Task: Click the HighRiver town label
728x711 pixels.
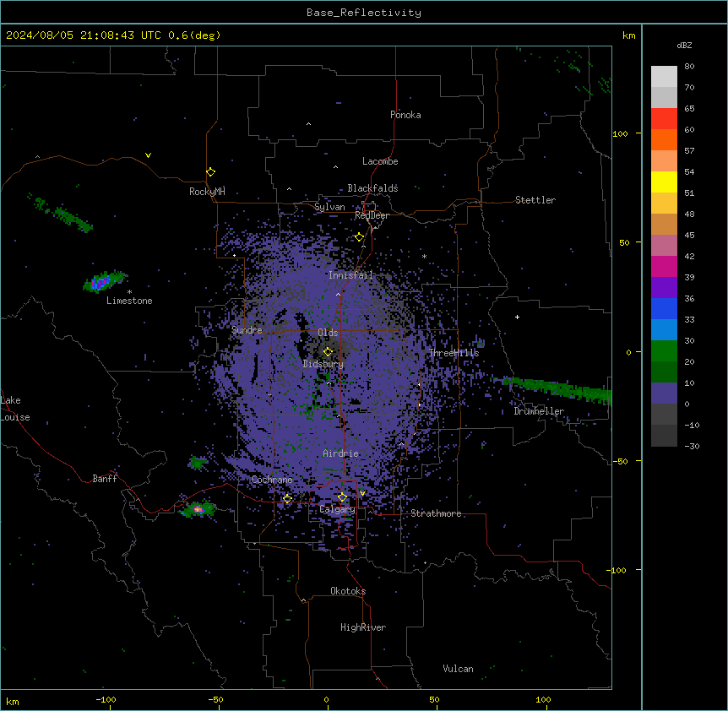Action: (x=363, y=627)
